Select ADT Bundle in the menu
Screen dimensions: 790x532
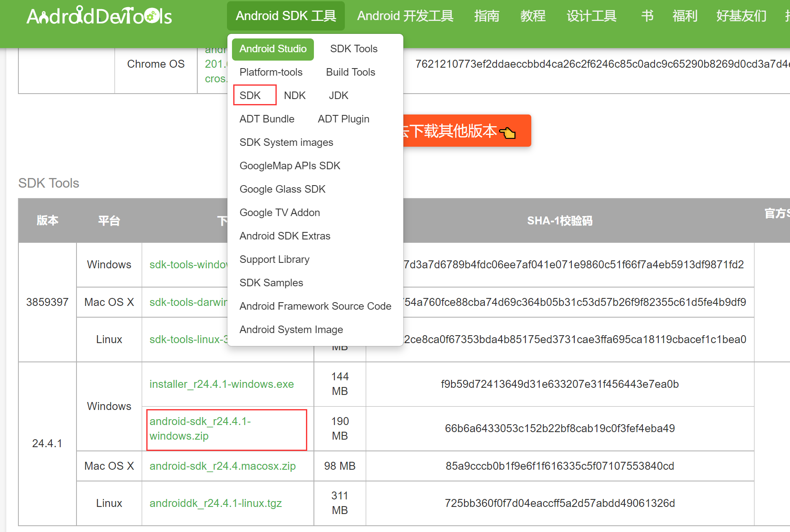click(267, 119)
